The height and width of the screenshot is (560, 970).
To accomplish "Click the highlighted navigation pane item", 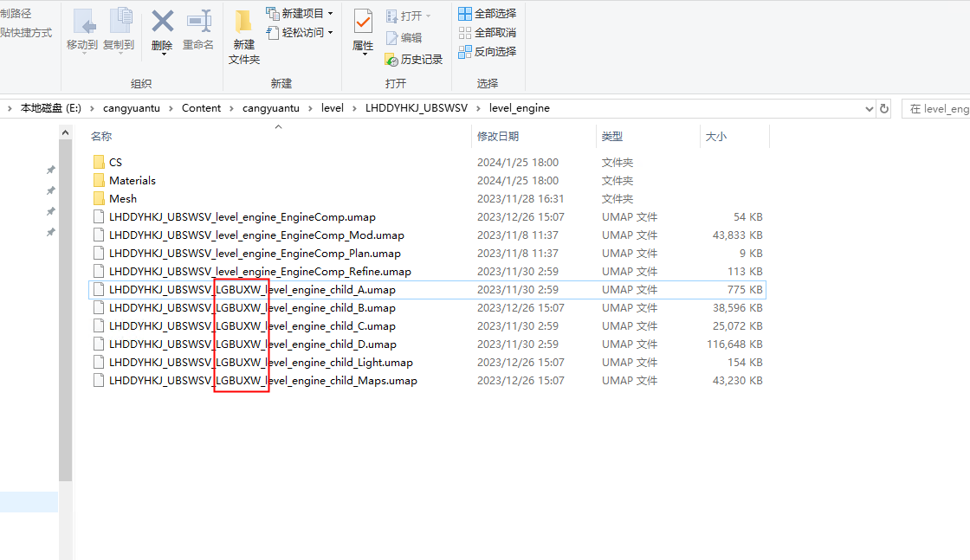I will pos(29,502).
